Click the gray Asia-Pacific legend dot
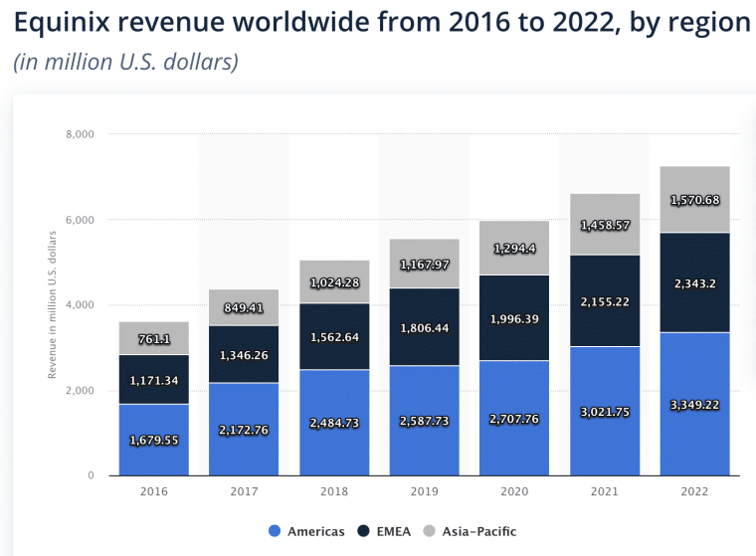 click(x=429, y=531)
